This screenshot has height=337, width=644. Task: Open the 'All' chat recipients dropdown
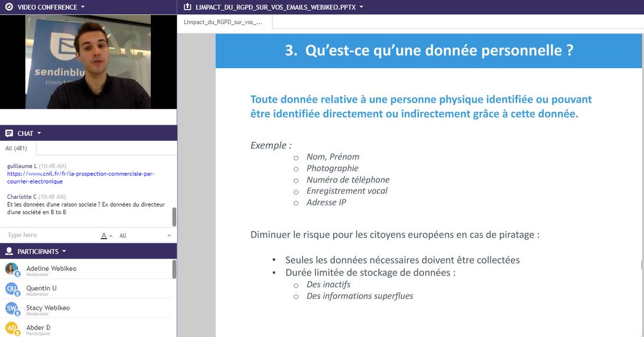[145, 236]
